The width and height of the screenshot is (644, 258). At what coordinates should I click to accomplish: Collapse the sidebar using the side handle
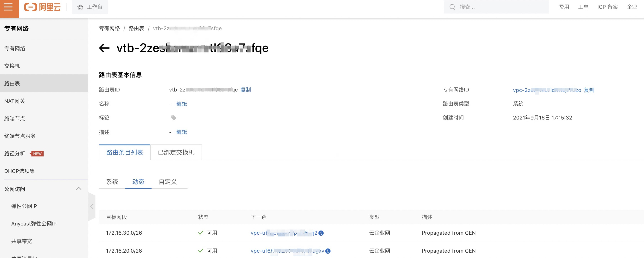tap(92, 206)
